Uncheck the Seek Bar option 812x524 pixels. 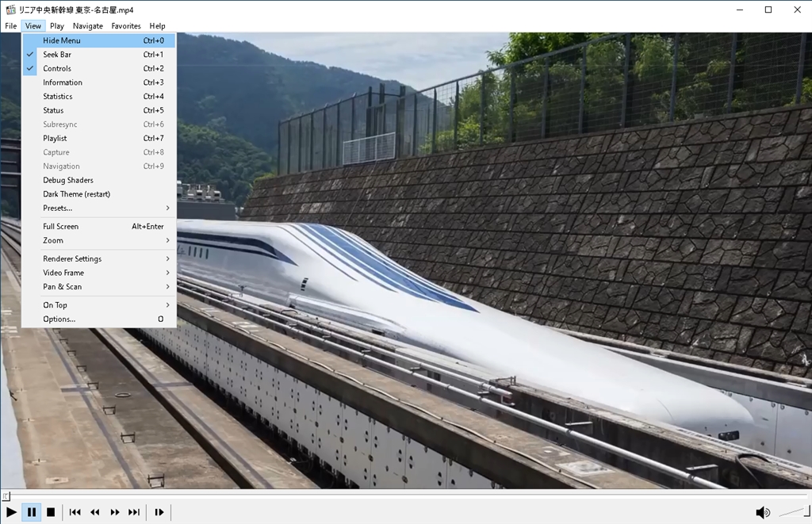click(x=99, y=55)
